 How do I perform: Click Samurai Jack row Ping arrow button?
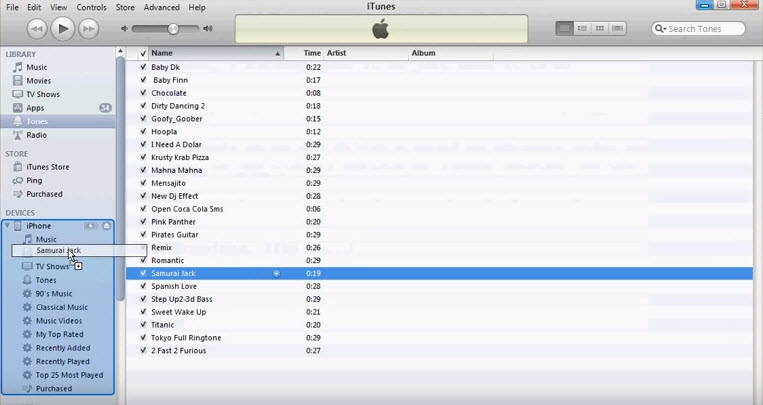(276, 274)
